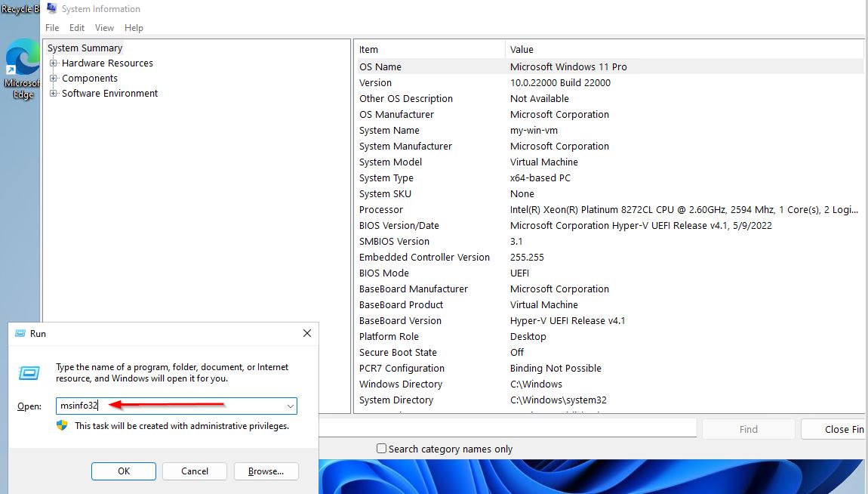
Task: Click the Browse button
Action: [266, 471]
